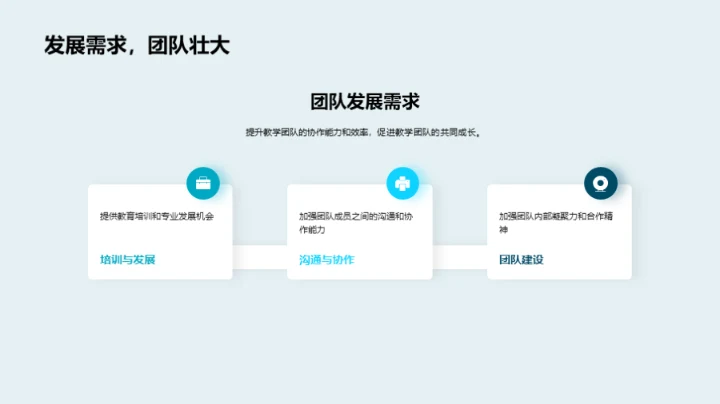Select the slide title 发展需求，团队壮大

(137, 45)
